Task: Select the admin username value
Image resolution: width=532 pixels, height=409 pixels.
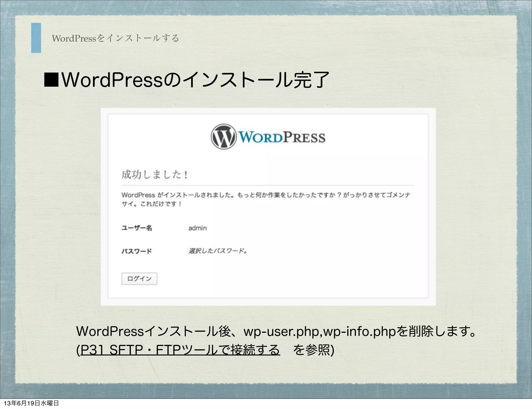Action: pyautogui.click(x=198, y=228)
